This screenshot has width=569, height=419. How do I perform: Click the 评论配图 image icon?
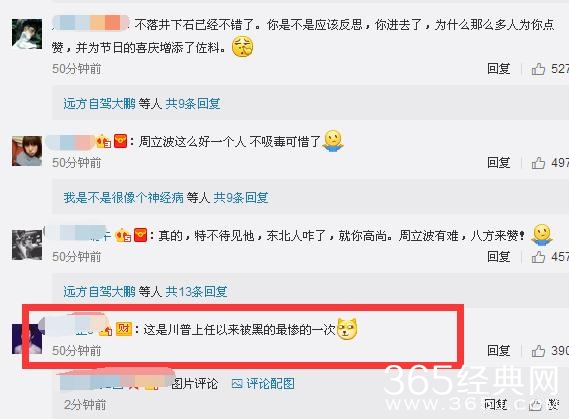pos(237,383)
